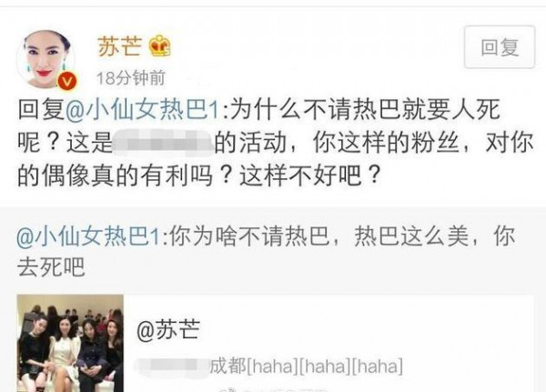Tap the 去死吧 line of the quoted comment

click(52, 267)
